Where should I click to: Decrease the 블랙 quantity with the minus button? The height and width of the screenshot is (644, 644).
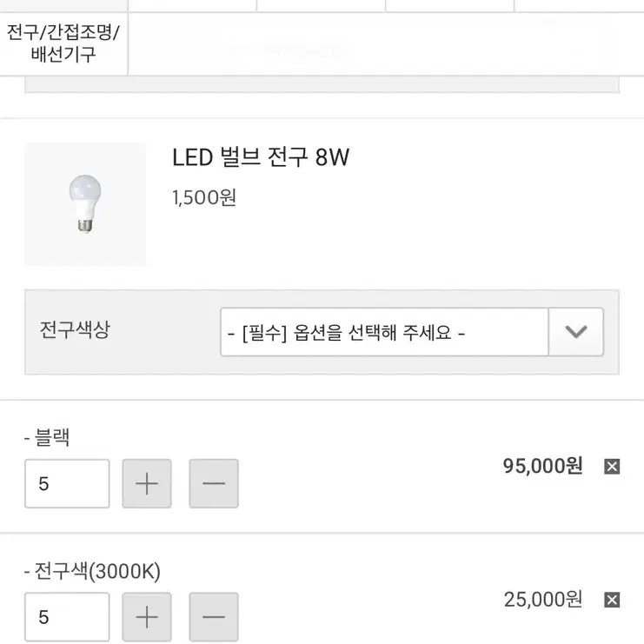coord(214,483)
